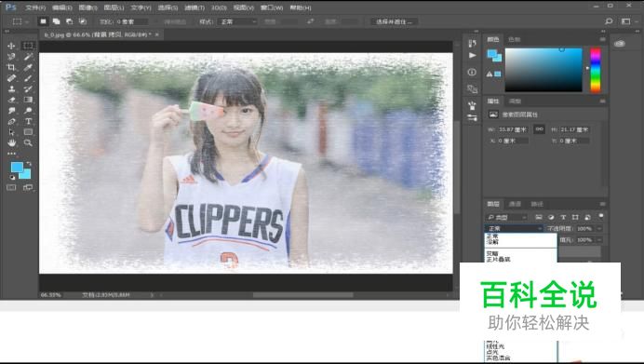Select the Magic Wand tool
The width and height of the screenshot is (644, 364).
click(x=28, y=56)
